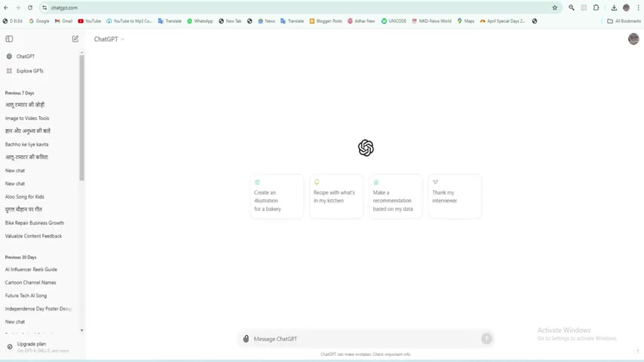The image size is (644, 362).
Task: Open Chrome profile avatar in toolbar
Action: point(627,8)
